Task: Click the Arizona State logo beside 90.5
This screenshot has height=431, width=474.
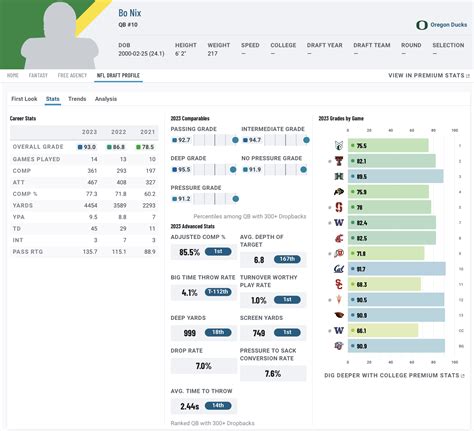Action: 339,300
